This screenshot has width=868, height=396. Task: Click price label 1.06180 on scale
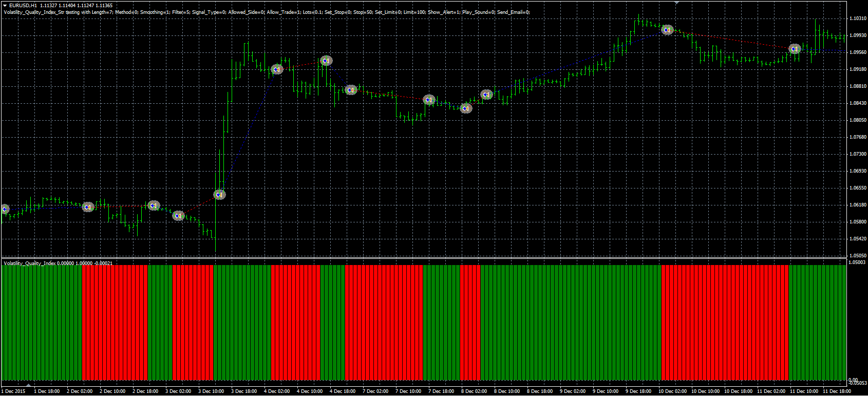858,205
